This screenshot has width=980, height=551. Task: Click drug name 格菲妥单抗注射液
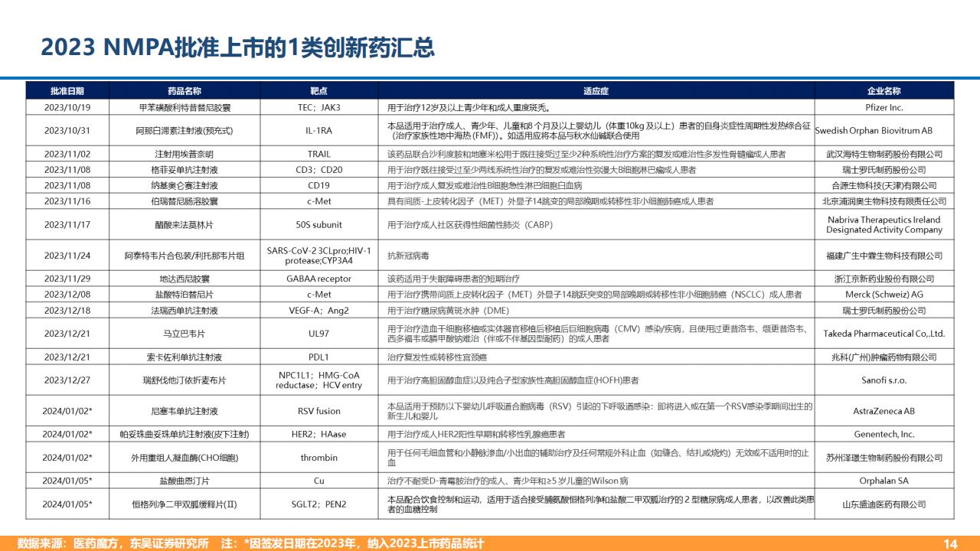(x=185, y=170)
